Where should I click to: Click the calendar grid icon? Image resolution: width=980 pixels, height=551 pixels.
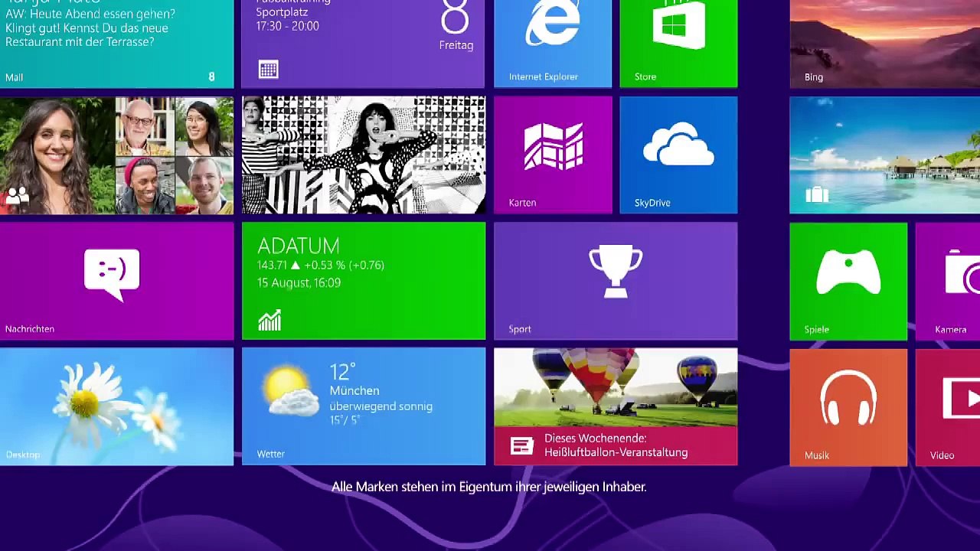point(269,70)
